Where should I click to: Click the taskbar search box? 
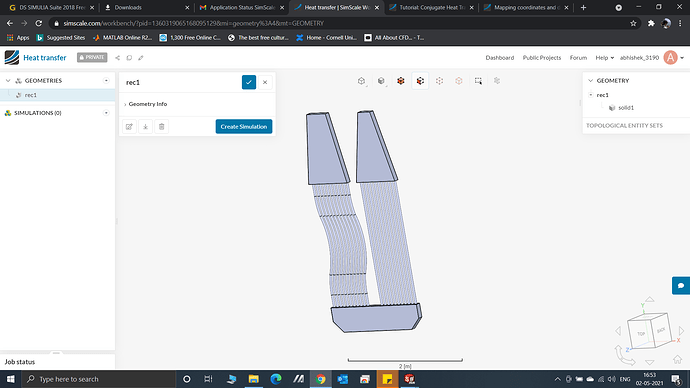(x=99, y=379)
